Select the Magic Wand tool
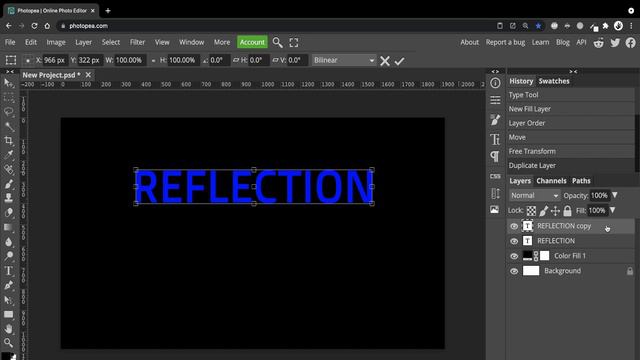The width and height of the screenshot is (640, 360). click(9, 127)
